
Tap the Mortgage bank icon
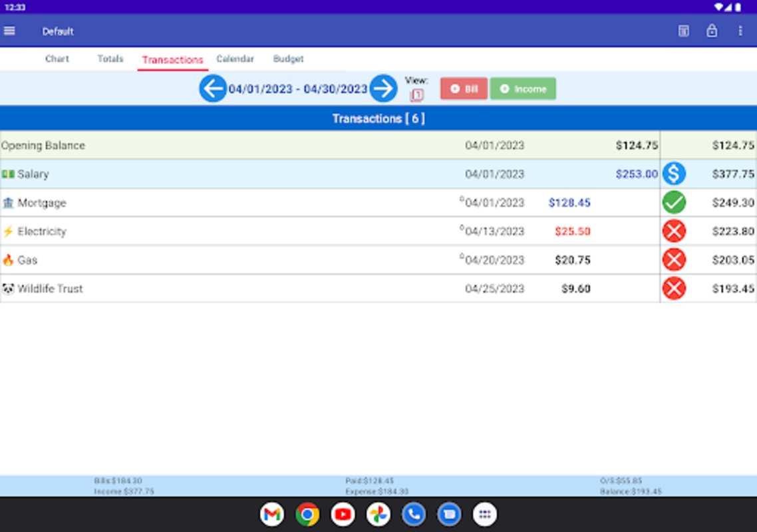point(8,203)
